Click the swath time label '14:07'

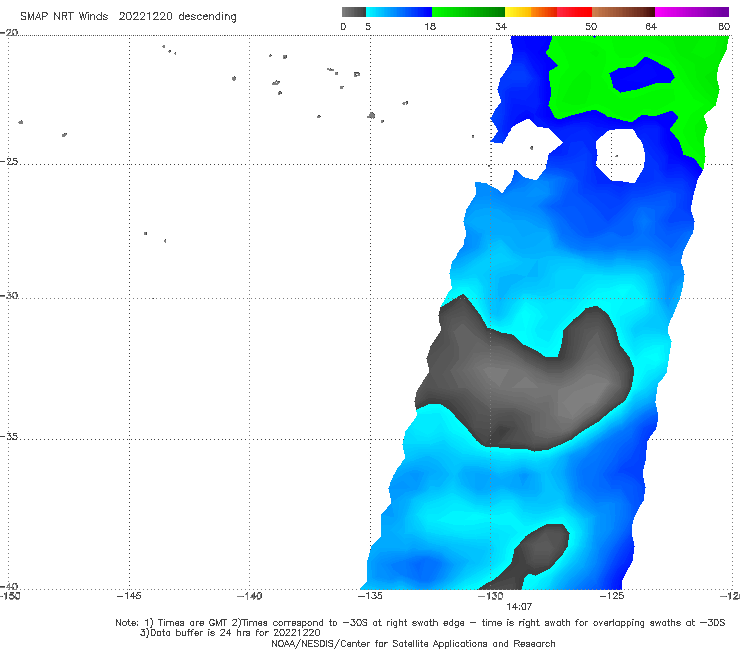(x=519, y=607)
